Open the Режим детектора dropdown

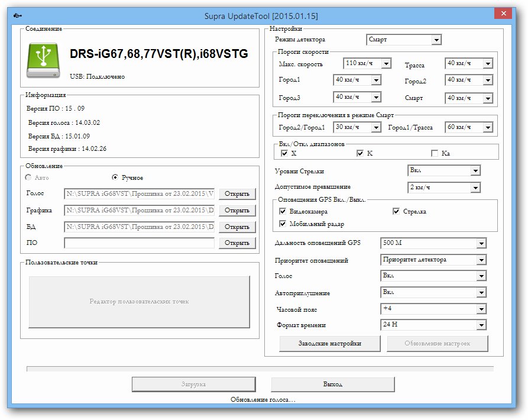(403, 40)
